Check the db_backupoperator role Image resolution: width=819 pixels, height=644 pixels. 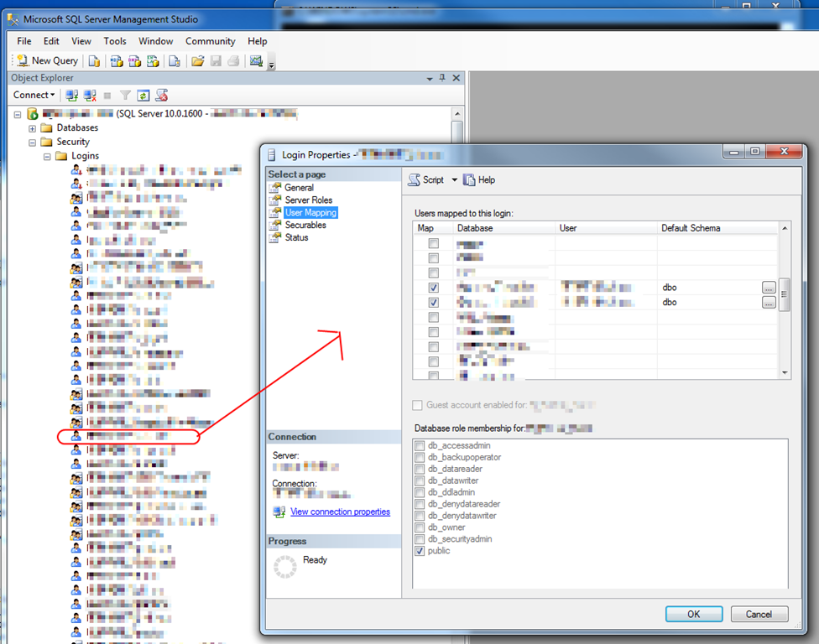click(420, 457)
